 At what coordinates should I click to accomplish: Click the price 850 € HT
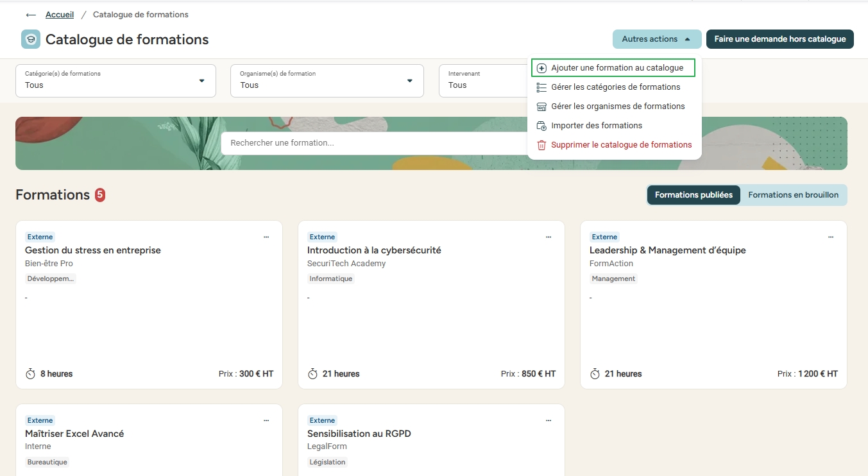(538, 373)
